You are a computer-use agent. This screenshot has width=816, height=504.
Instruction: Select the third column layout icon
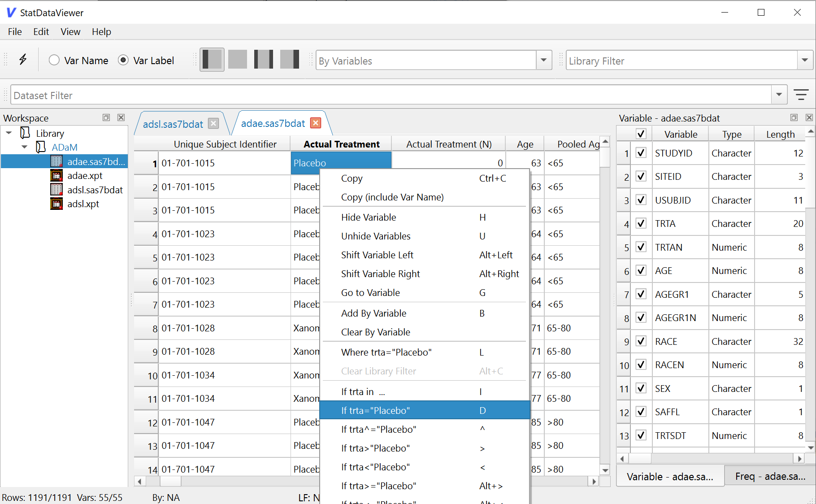point(263,60)
